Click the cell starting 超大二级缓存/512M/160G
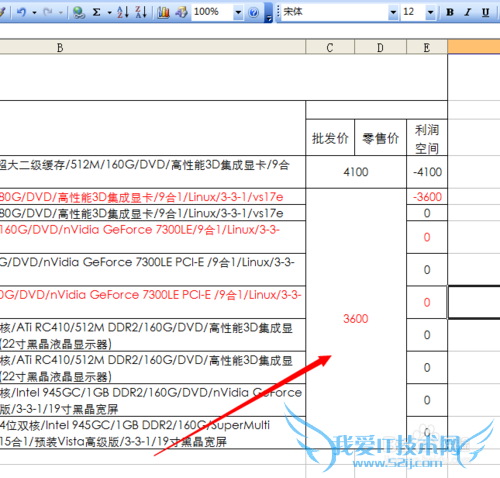The image size is (500, 478). (152, 172)
